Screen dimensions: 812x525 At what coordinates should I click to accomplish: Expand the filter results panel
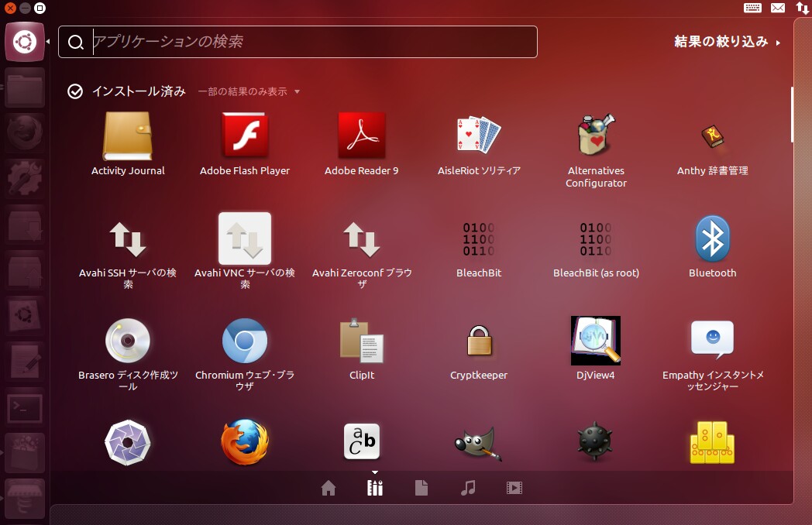point(727,41)
